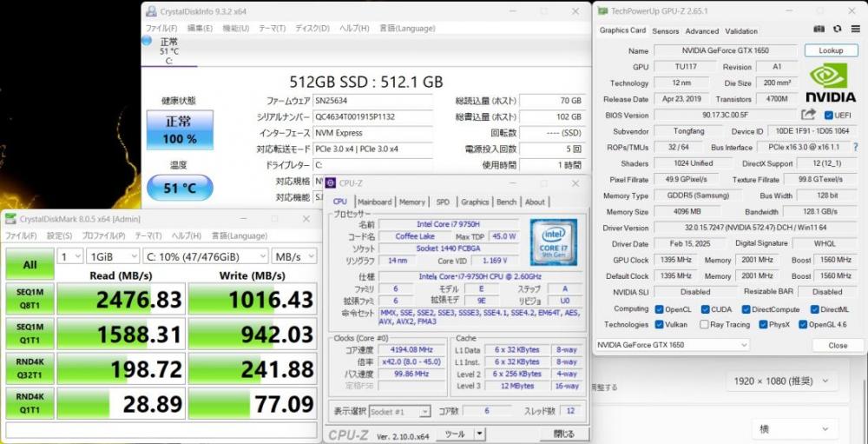Open the C: 10% drive selection dropdown
The image size is (868, 444).
click(206, 256)
